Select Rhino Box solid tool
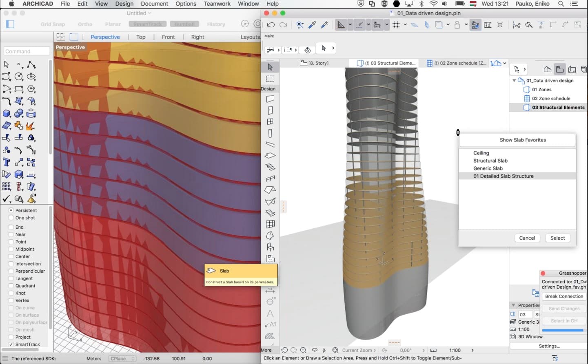 [7, 113]
